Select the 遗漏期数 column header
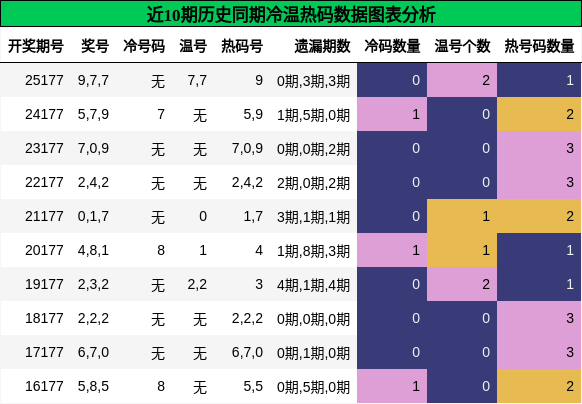Image resolution: width=582 pixels, height=404 pixels. click(x=322, y=46)
